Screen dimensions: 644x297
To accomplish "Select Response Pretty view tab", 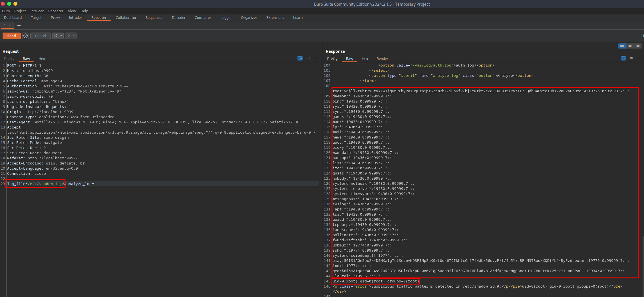I will (332, 59).
